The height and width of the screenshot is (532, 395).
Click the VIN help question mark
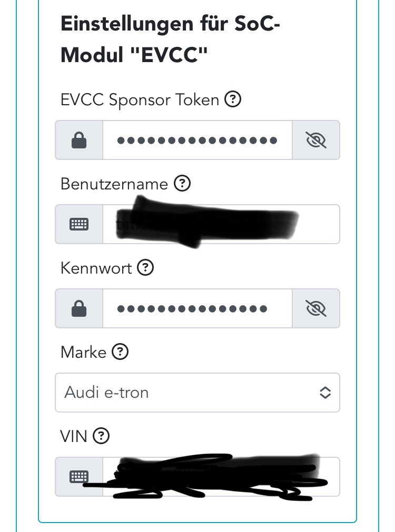point(101,436)
